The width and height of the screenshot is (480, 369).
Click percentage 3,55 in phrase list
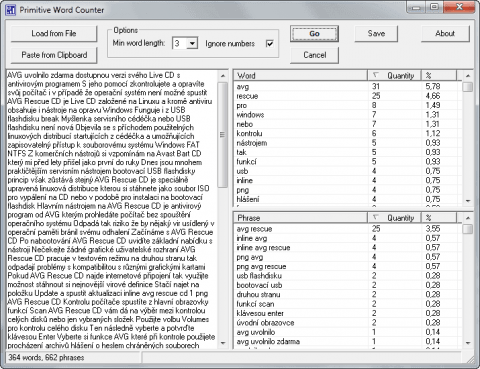(x=433, y=229)
